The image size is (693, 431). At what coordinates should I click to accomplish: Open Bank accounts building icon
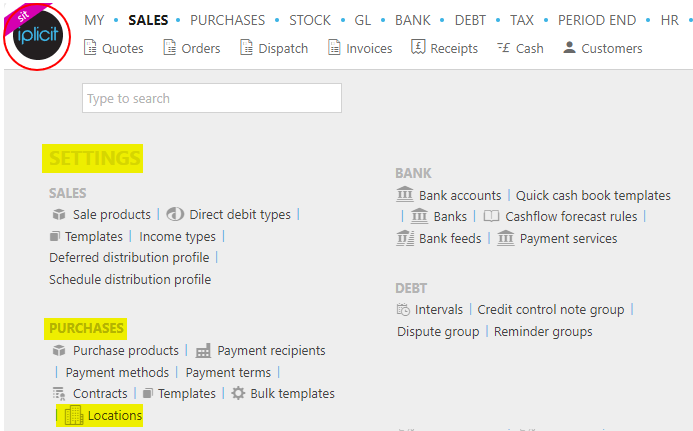click(405, 195)
